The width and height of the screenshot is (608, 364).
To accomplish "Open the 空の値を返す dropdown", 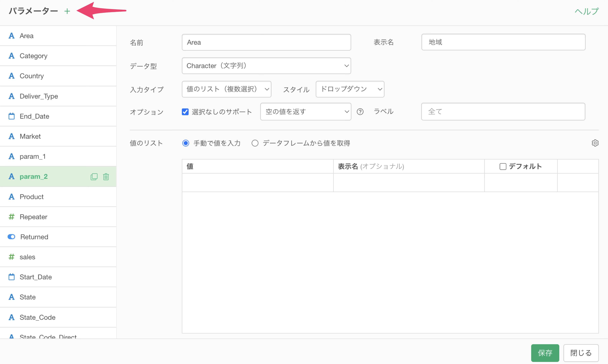I will tap(306, 112).
